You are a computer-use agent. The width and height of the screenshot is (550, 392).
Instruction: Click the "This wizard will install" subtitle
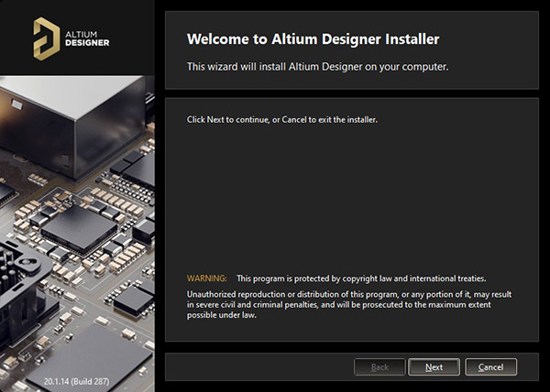point(317,67)
